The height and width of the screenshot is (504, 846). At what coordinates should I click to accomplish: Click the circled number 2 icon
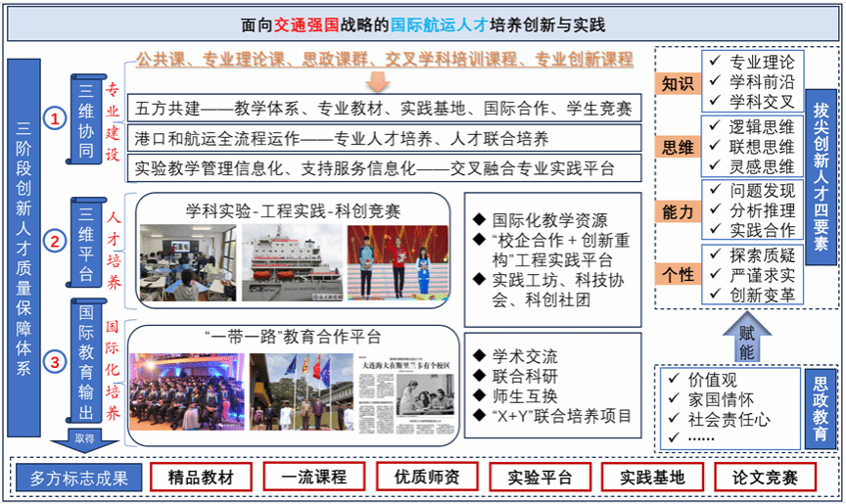(56, 240)
